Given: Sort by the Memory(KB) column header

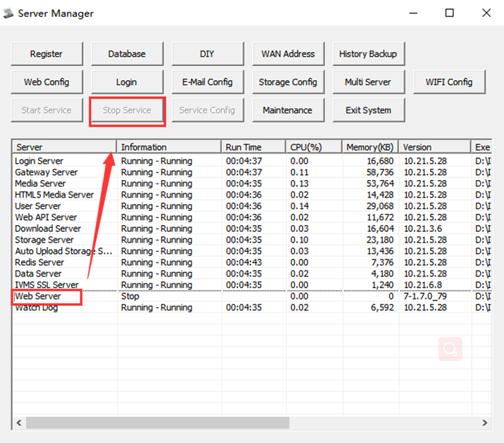Looking at the screenshot, I should (x=370, y=147).
